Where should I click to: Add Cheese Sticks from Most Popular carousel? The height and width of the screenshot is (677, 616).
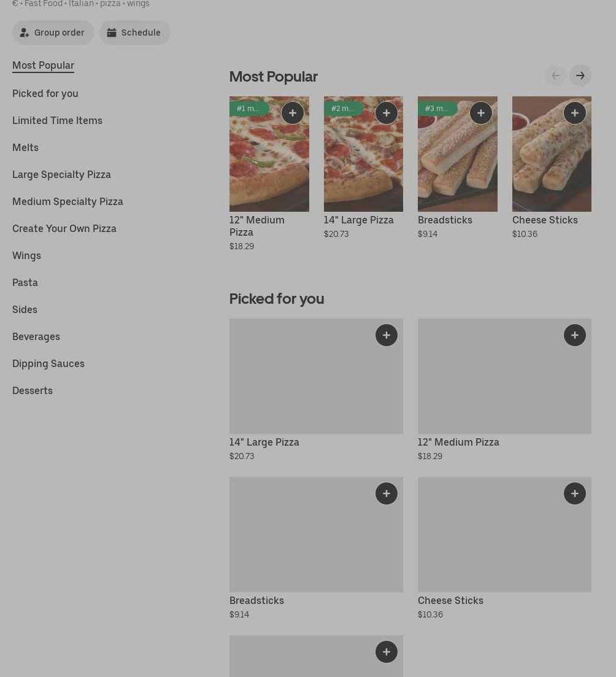point(574,113)
